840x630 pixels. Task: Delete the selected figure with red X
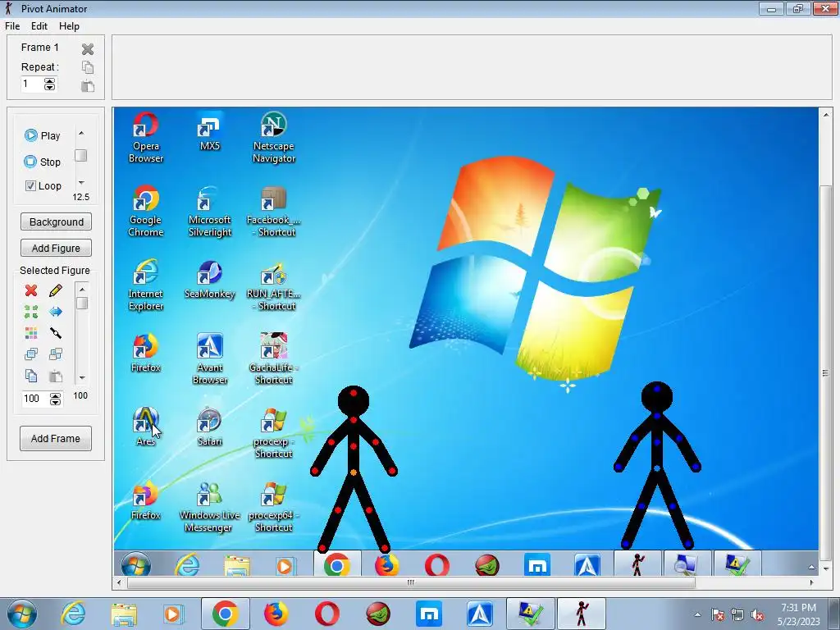click(x=31, y=290)
